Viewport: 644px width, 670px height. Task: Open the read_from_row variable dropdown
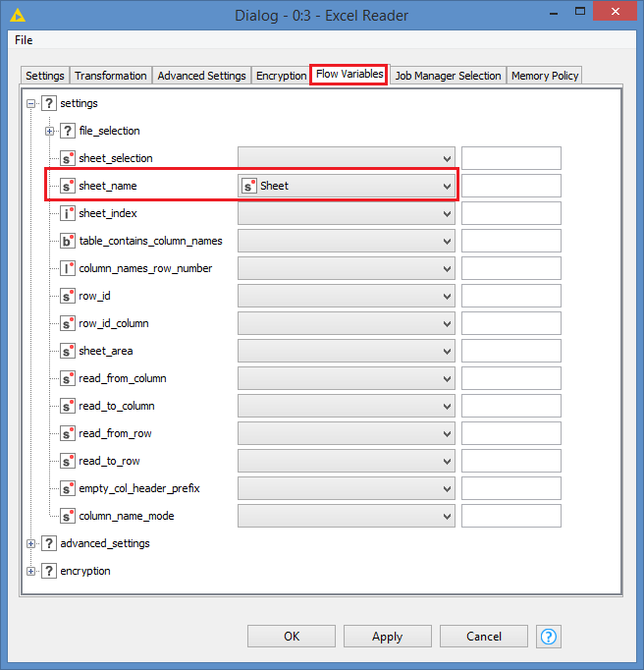pyautogui.click(x=347, y=433)
